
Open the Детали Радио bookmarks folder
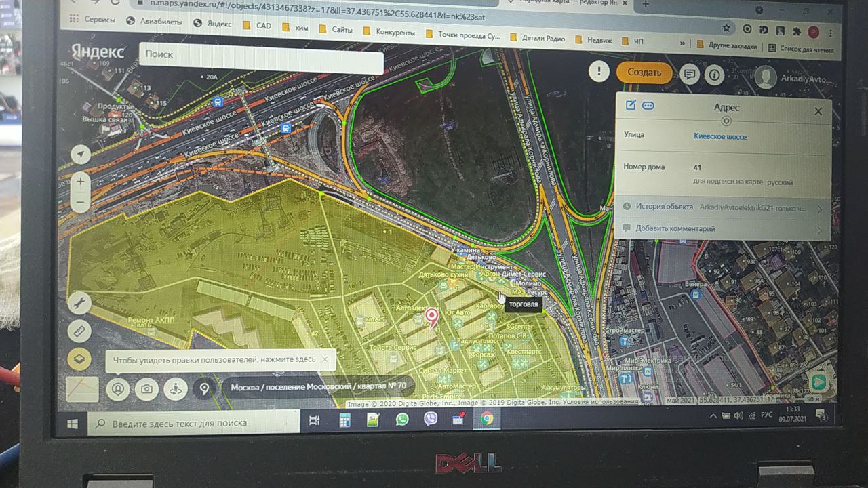click(537, 38)
